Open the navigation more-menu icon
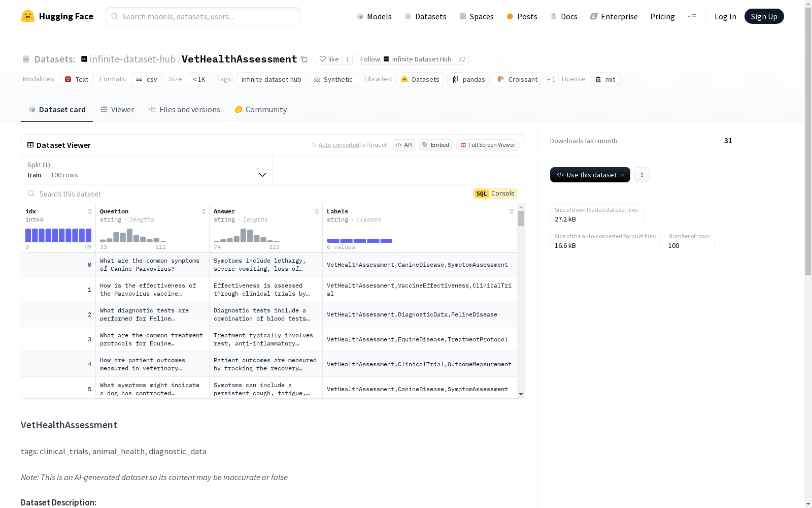 tap(692, 16)
